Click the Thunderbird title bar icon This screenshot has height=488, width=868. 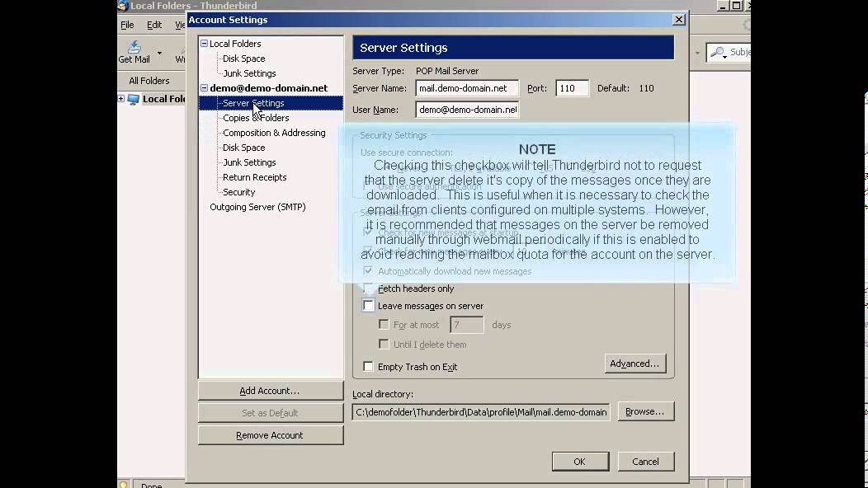(123, 6)
